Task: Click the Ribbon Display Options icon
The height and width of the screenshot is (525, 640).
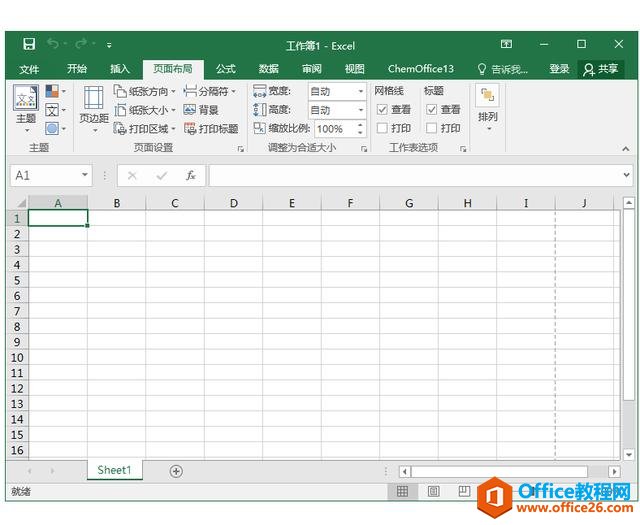Action: click(506, 44)
